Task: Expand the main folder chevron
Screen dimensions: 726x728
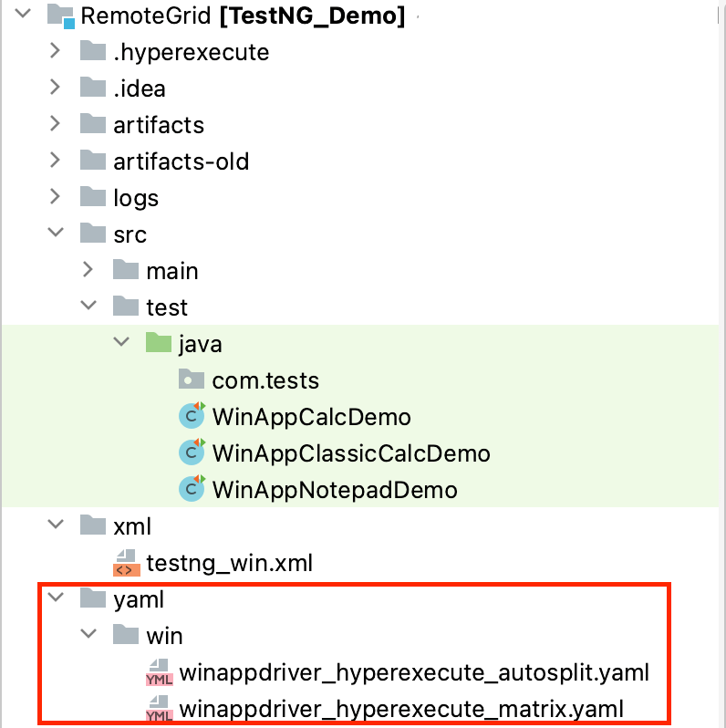Action: (x=88, y=270)
